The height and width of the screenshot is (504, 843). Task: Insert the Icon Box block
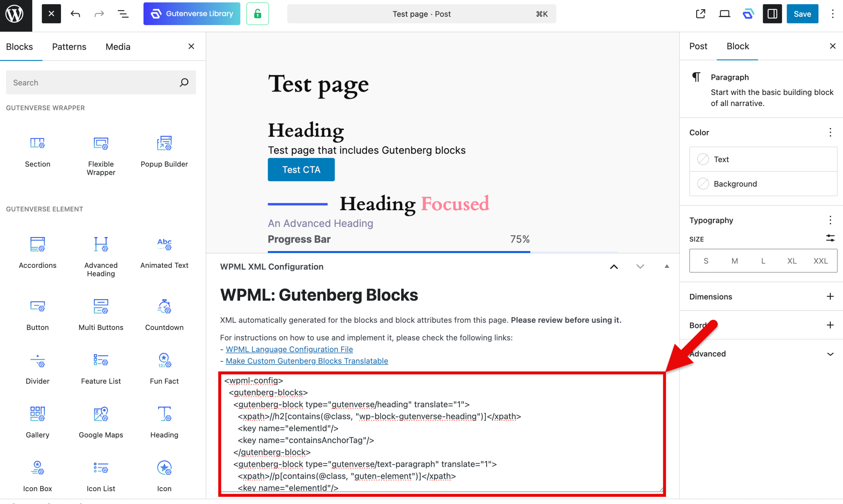click(x=38, y=476)
